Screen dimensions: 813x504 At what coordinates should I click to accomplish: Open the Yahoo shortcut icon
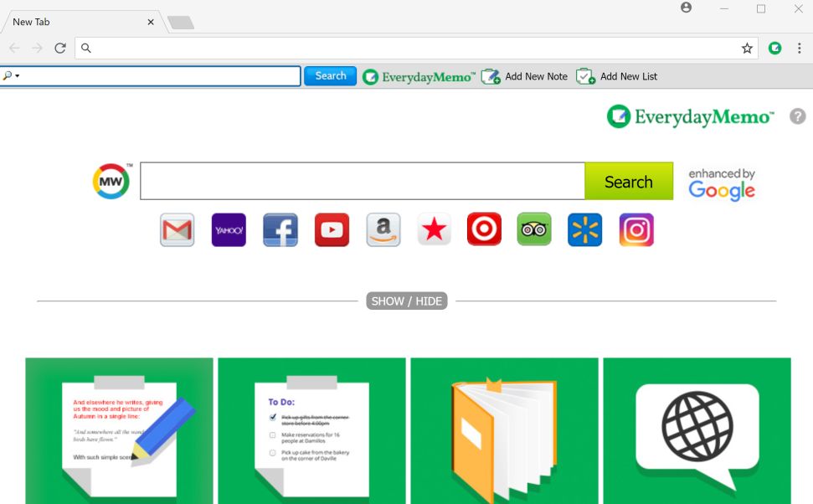pos(229,229)
